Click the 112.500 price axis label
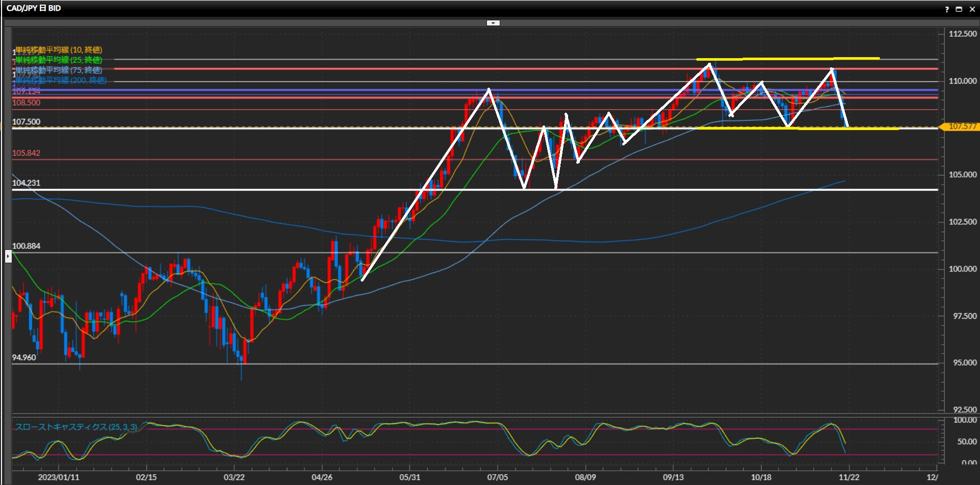Viewport: 980px width, 485px height. 962,34
